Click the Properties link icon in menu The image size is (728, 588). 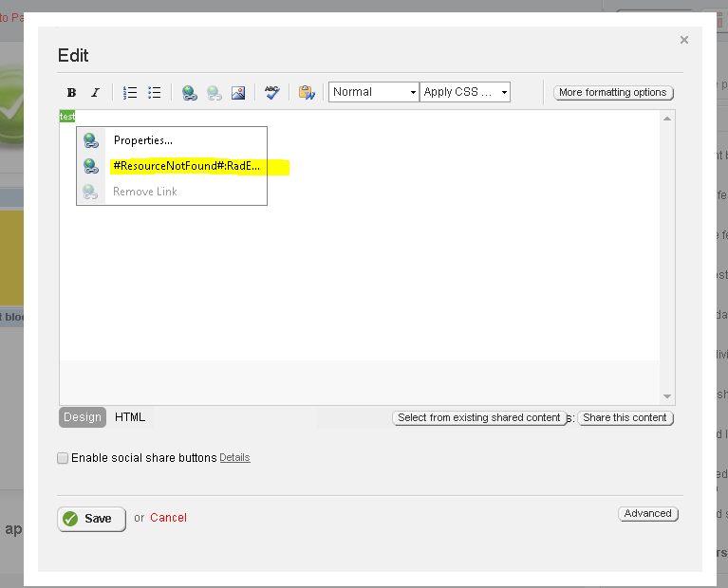91,140
